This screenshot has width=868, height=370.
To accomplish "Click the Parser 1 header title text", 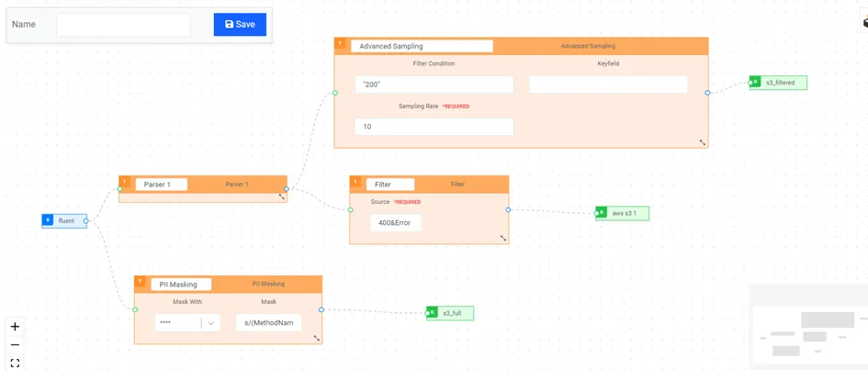I will click(236, 185).
